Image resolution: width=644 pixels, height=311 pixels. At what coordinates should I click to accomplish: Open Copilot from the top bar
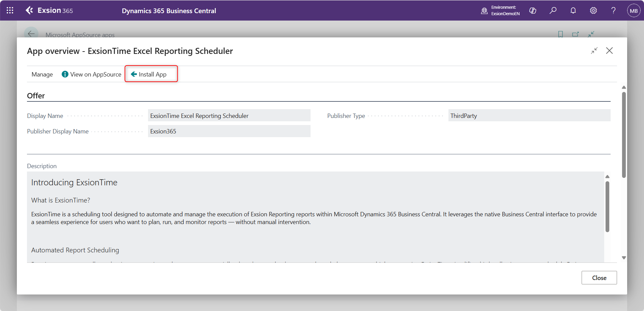[x=533, y=10]
